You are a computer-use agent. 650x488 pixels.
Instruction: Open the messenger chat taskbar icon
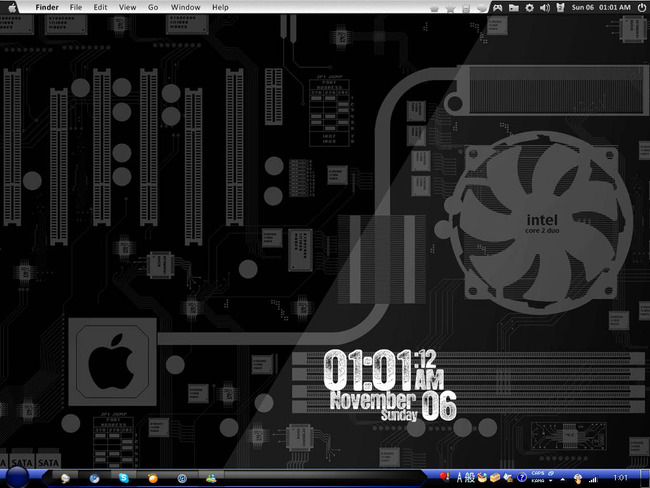[65, 478]
